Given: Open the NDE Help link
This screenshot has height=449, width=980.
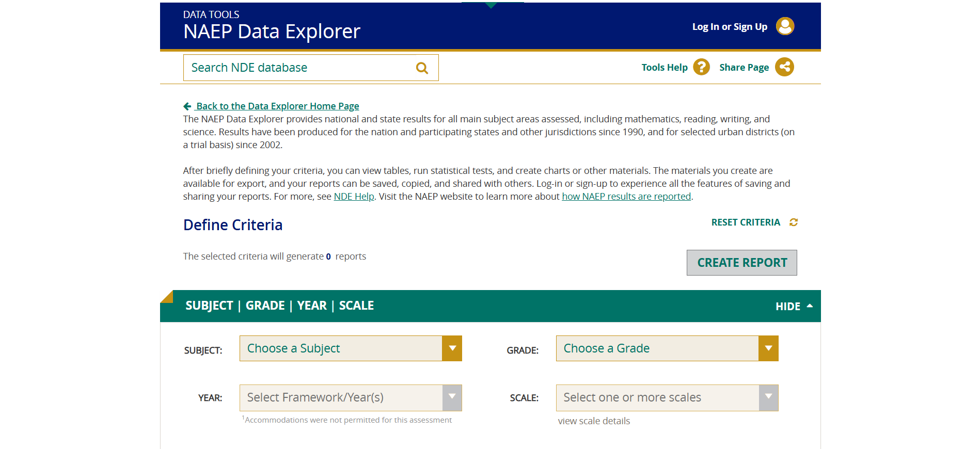Looking at the screenshot, I should click(x=354, y=197).
